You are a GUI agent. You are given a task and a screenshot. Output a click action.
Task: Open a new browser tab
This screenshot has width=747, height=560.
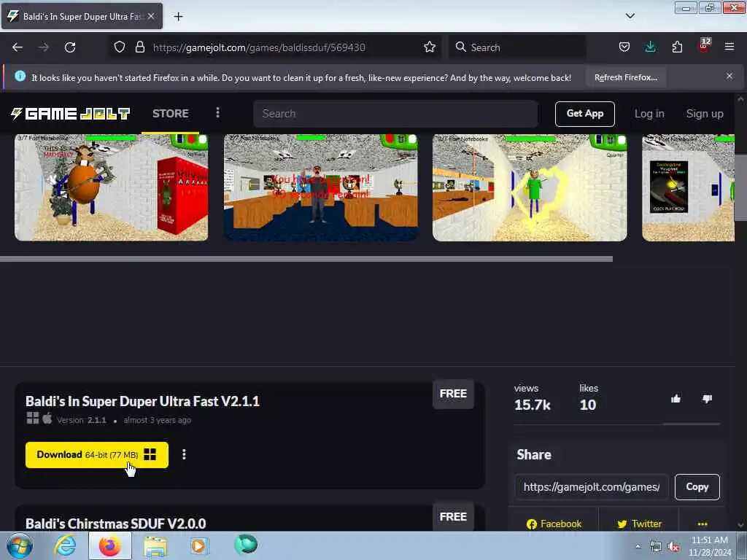pos(178,17)
